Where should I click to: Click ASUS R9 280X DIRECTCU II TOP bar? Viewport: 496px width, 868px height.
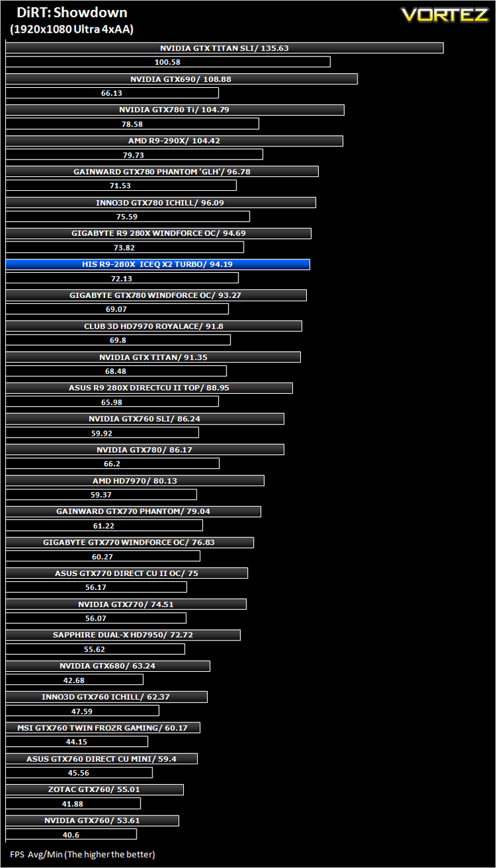click(x=149, y=388)
